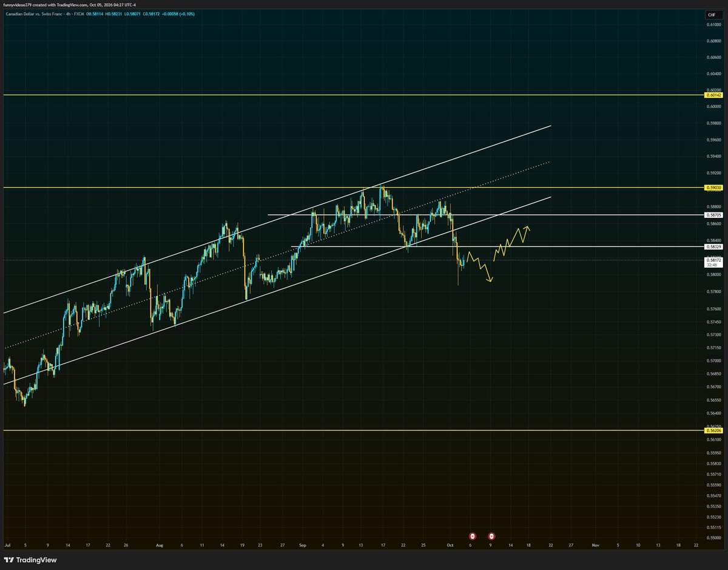728x570 pixels.
Task: Click the Jul label on the time axis
Action: point(7,546)
